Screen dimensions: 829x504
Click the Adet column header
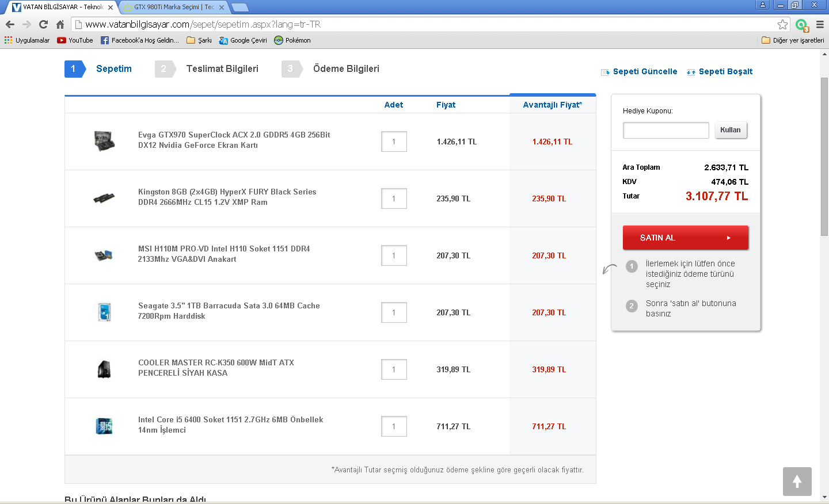[394, 105]
